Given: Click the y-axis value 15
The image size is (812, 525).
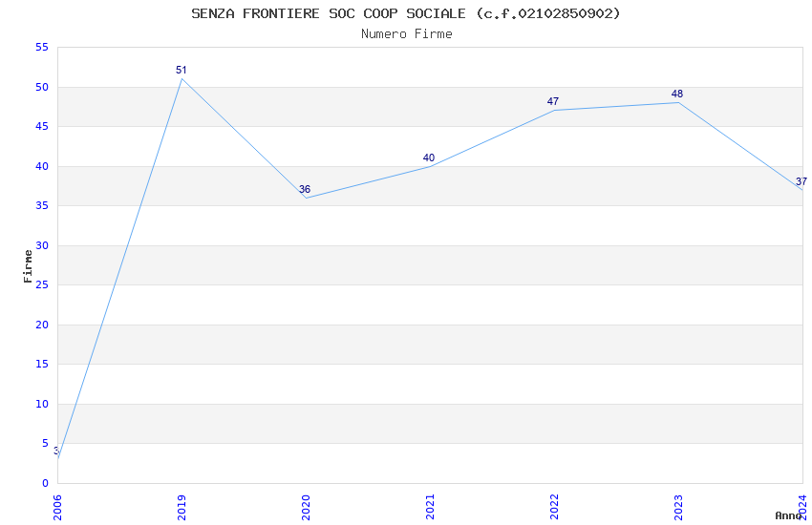Looking at the screenshot, I should (42, 364).
